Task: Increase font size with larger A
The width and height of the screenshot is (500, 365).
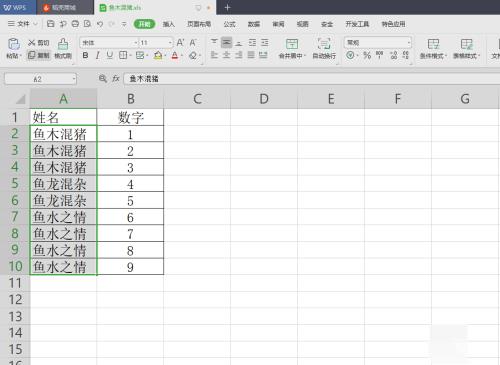Action: click(180, 43)
